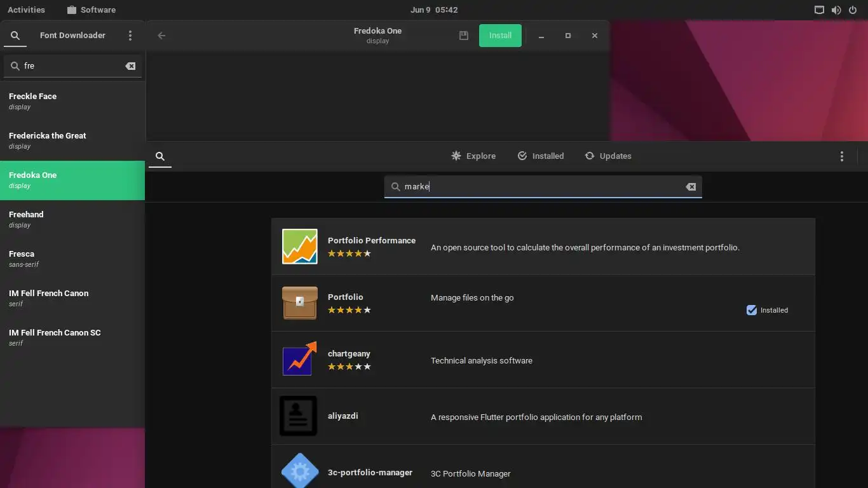This screenshot has width=868, height=488.
Task: Click the Portfolio result star rating
Action: pos(349,310)
